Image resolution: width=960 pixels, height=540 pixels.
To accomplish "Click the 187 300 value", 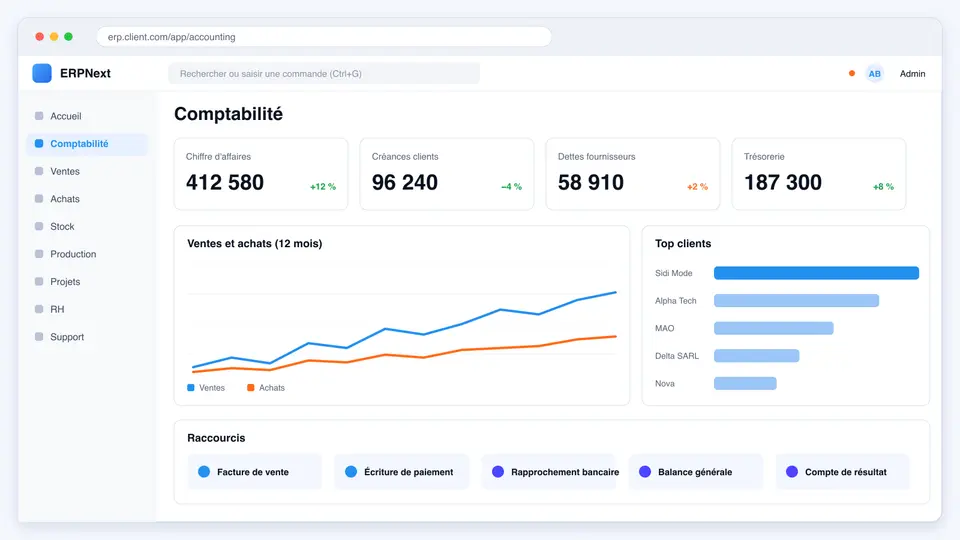I will (782, 182).
